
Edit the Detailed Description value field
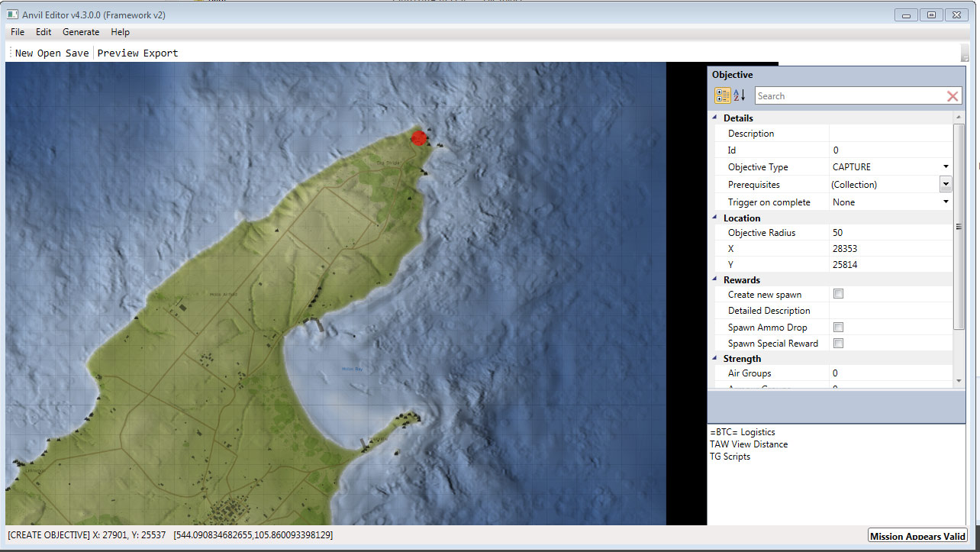click(x=891, y=311)
